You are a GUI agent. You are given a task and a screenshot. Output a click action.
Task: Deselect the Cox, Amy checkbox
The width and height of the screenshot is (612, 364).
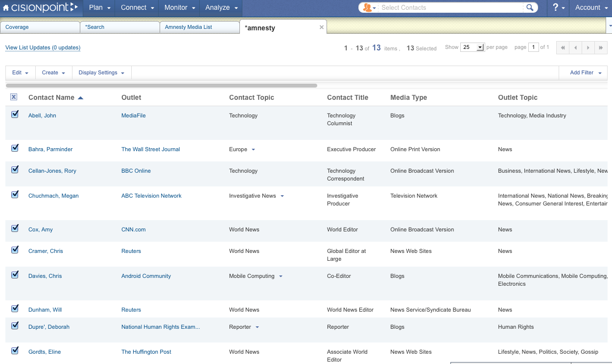[x=15, y=228]
